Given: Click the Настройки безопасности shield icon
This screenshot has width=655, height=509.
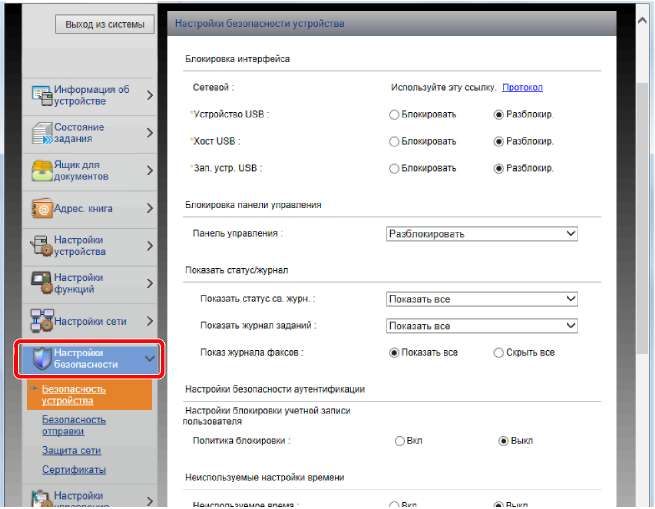Looking at the screenshot, I should click(41, 359).
